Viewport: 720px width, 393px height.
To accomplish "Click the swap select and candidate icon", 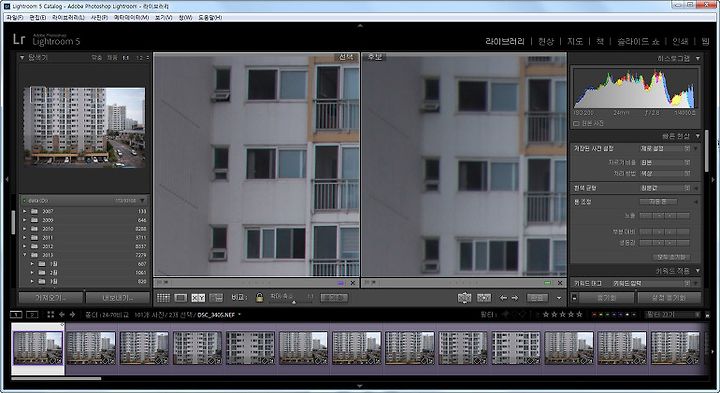I will 464,298.
